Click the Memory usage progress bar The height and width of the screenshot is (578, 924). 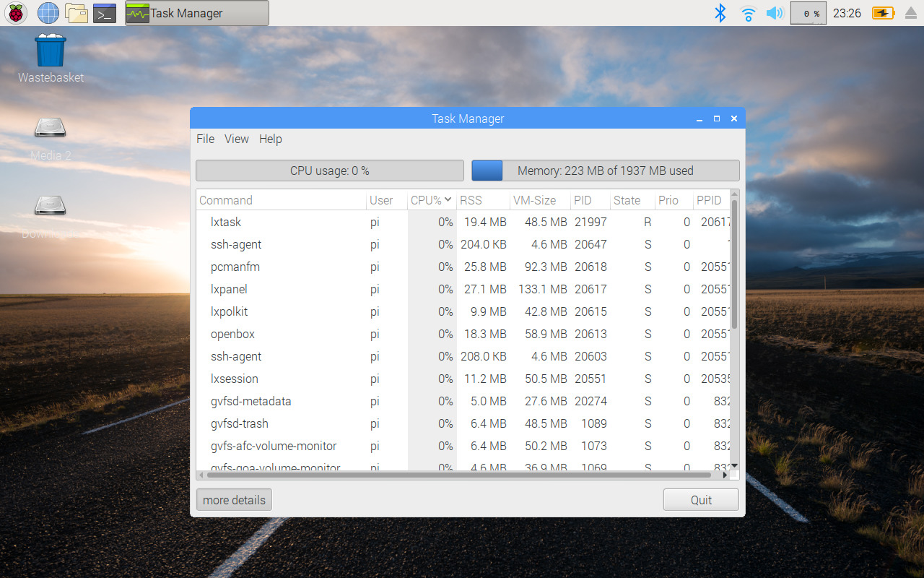pyautogui.click(x=605, y=171)
